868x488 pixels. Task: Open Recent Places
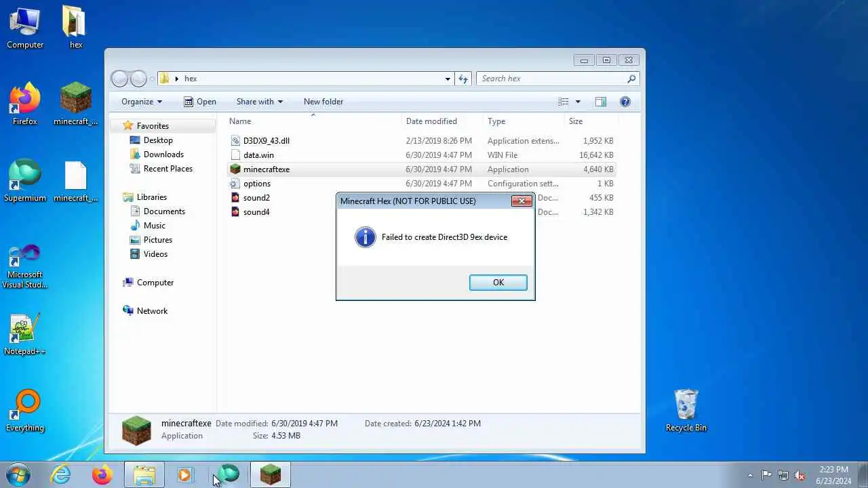pos(167,169)
